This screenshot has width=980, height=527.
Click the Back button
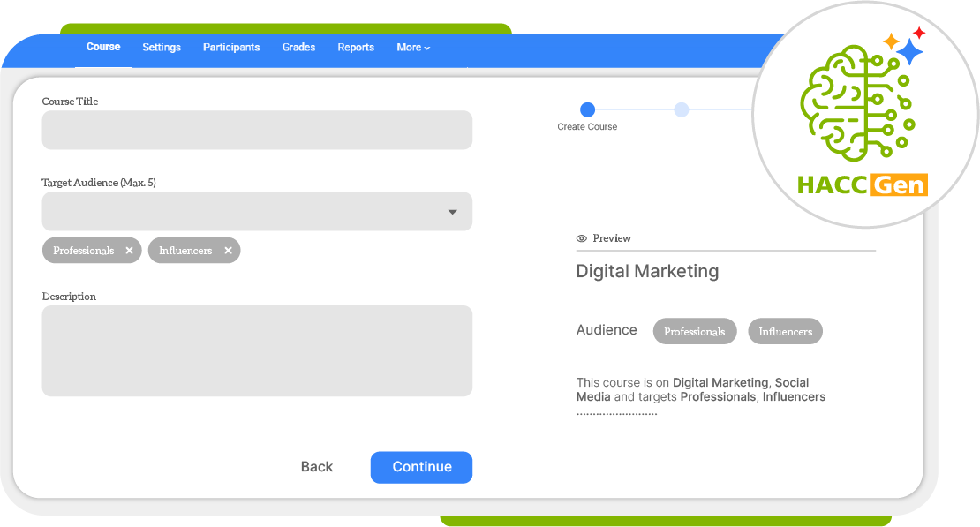(x=316, y=466)
